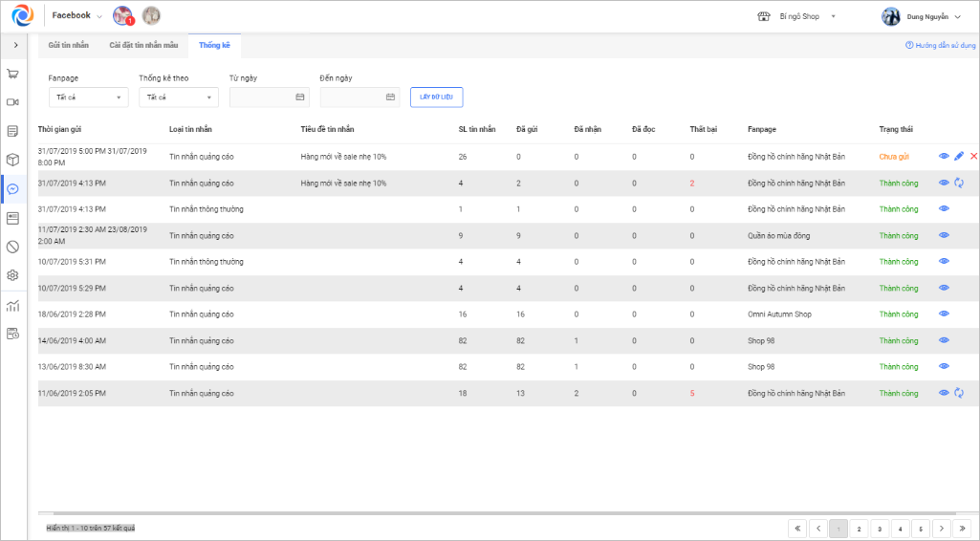This screenshot has height=541, width=980.
Task: Click the Messenger icon in sidebar
Action: (x=13, y=189)
